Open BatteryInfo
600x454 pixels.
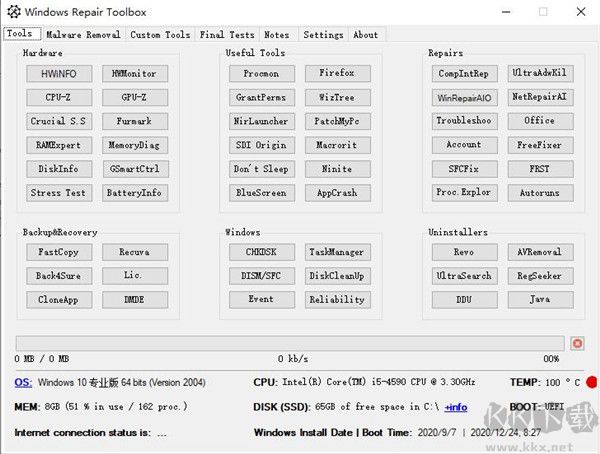coord(135,193)
